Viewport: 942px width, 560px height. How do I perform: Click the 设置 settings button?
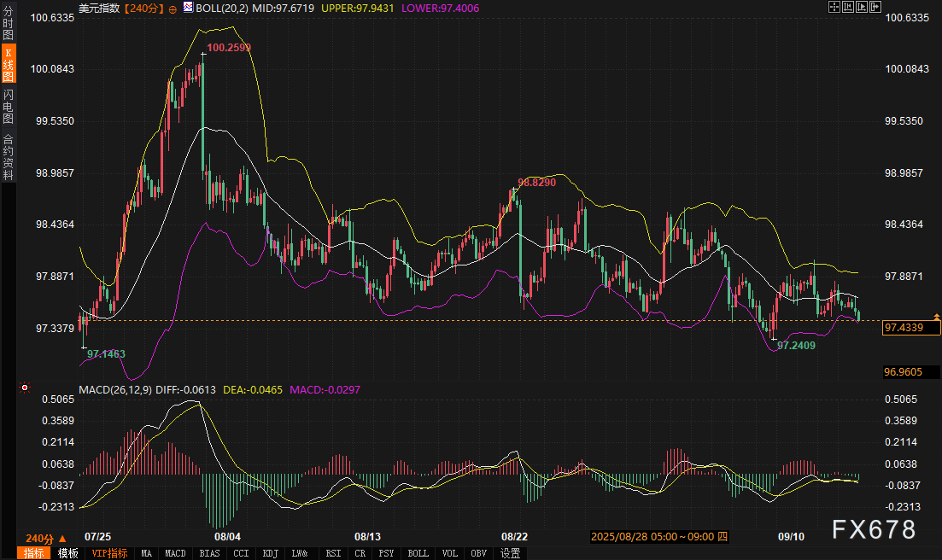[511, 553]
